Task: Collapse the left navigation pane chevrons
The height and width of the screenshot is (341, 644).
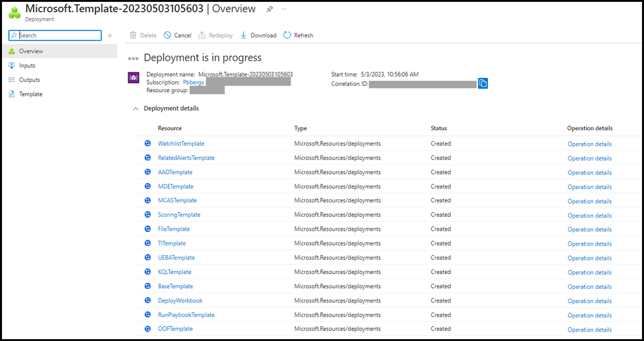Action: click(110, 35)
